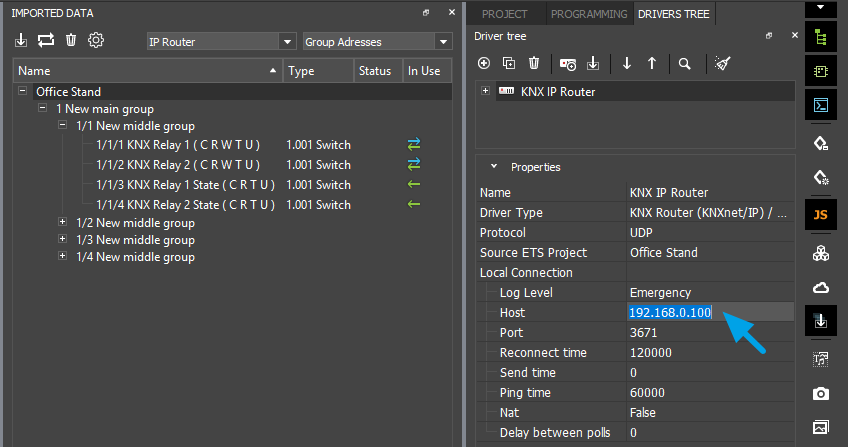Expand the KNX IP Router driver node

click(485, 91)
